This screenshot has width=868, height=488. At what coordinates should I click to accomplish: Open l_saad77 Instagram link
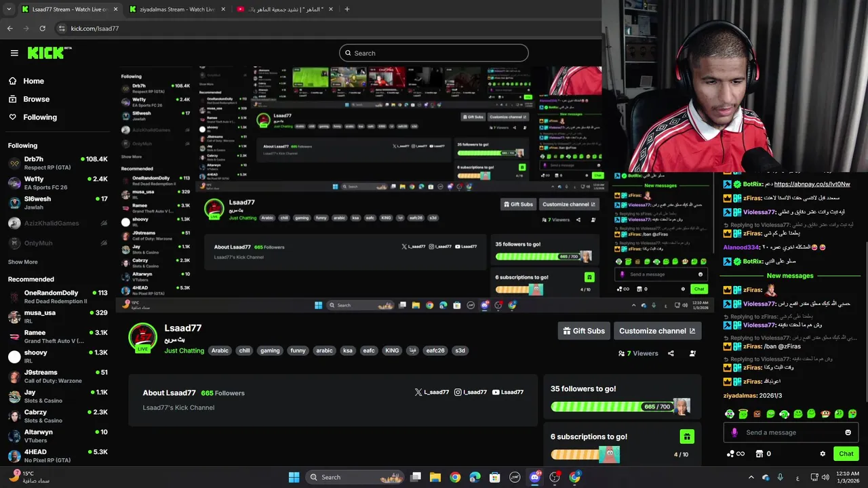click(471, 392)
